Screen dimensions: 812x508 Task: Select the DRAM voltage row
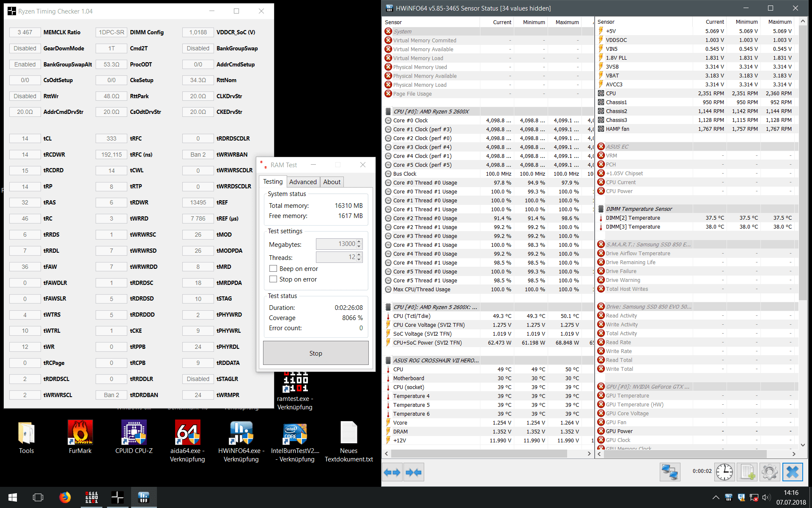click(488, 431)
